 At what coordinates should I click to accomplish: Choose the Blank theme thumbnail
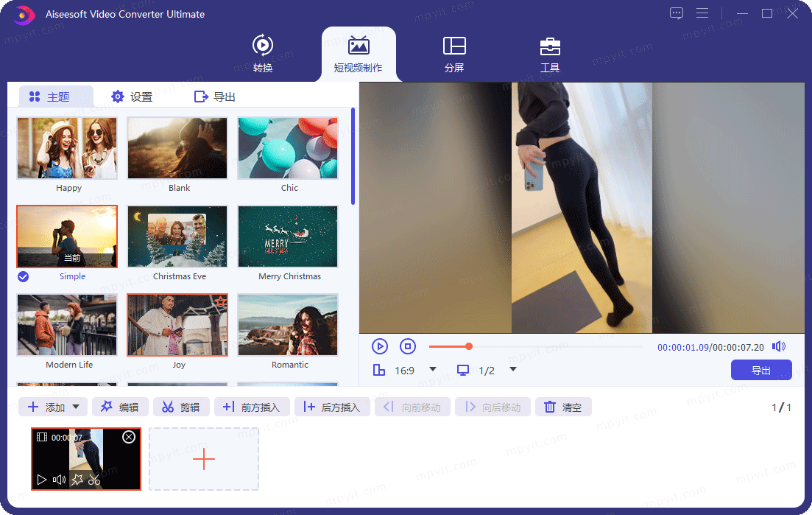click(177, 148)
